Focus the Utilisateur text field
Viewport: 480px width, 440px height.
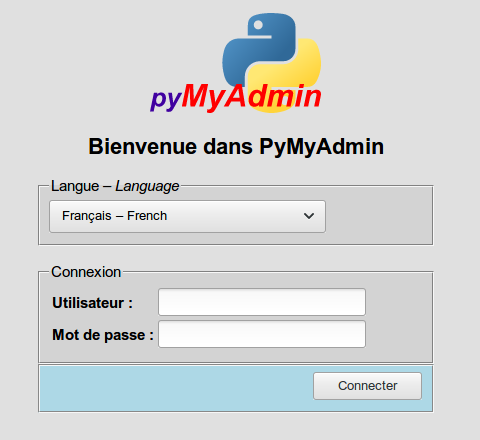(x=262, y=302)
